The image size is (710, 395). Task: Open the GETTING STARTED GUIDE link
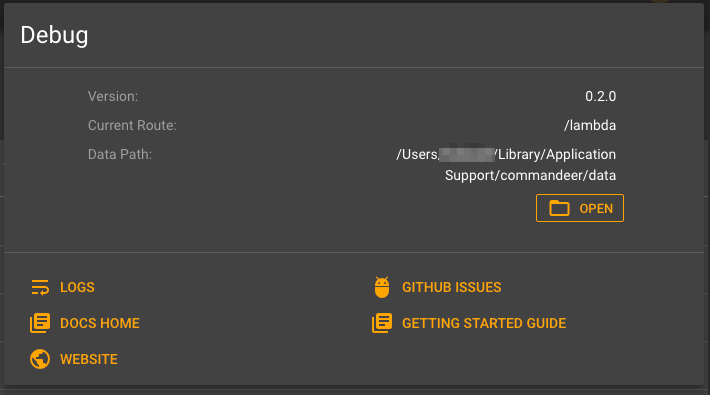pyautogui.click(x=484, y=323)
